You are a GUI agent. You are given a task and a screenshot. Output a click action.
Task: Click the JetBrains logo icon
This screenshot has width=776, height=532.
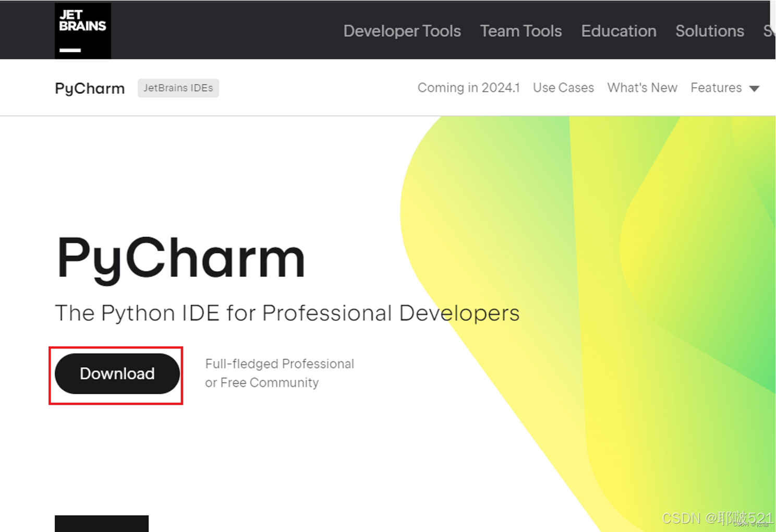point(82,30)
